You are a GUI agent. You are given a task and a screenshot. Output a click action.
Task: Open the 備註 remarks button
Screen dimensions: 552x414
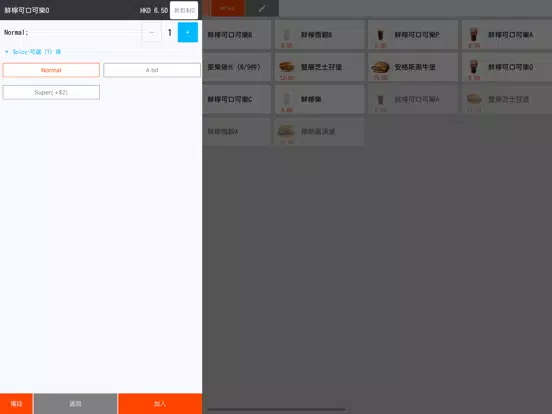(x=16, y=404)
